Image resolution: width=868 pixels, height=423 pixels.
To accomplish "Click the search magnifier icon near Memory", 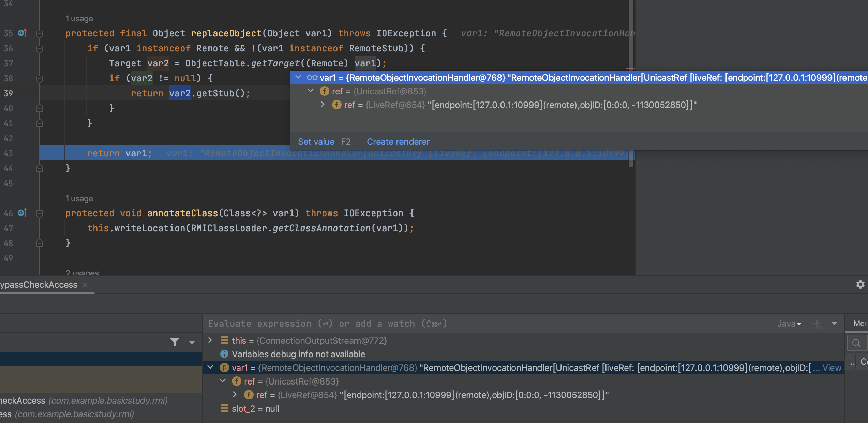I will tap(856, 343).
